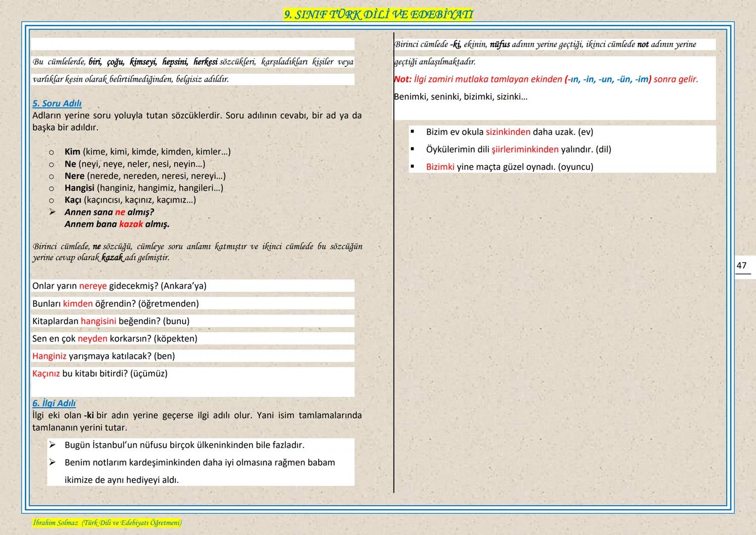Click the arrow bullet before "Bugün İstanbul'un nüfusu"
This screenshot has width=756, height=535.
pos(52,445)
